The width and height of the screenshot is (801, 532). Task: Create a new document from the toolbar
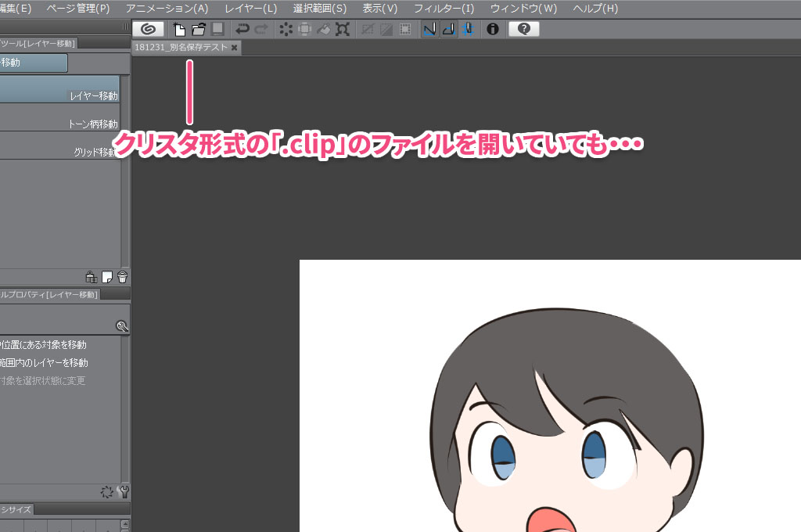pyautogui.click(x=180, y=30)
